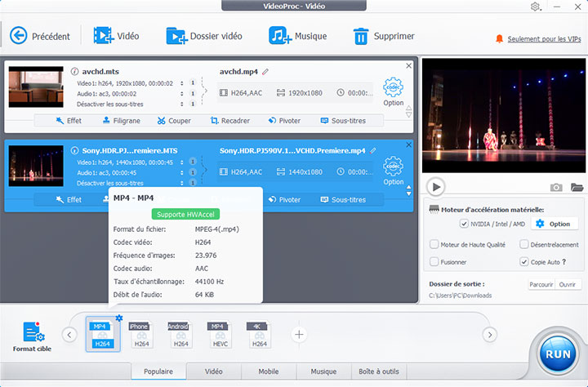Viewport: 588px width, 387px height.
Task: Rename avchd.mp4 with the pencil icon
Action: coord(265,71)
